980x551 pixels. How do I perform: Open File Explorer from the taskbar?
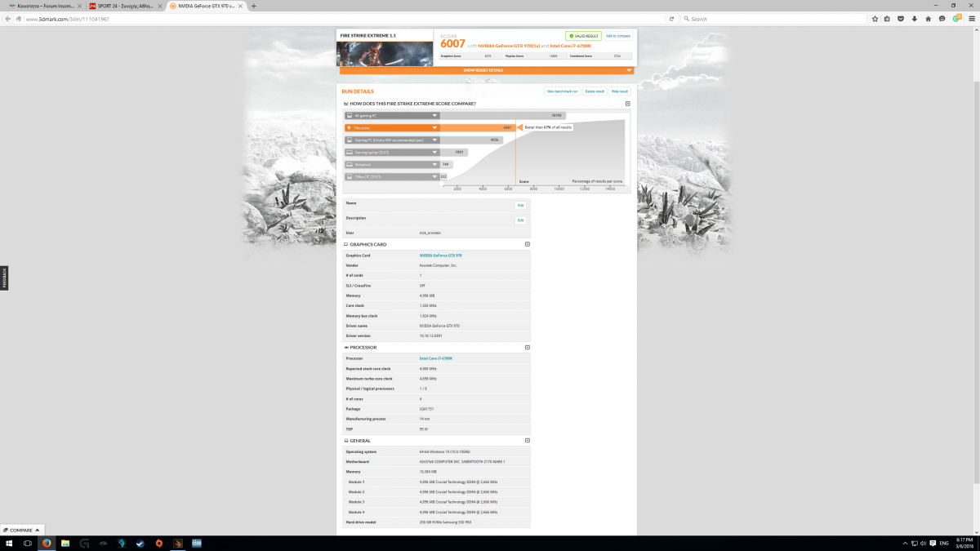[65, 543]
